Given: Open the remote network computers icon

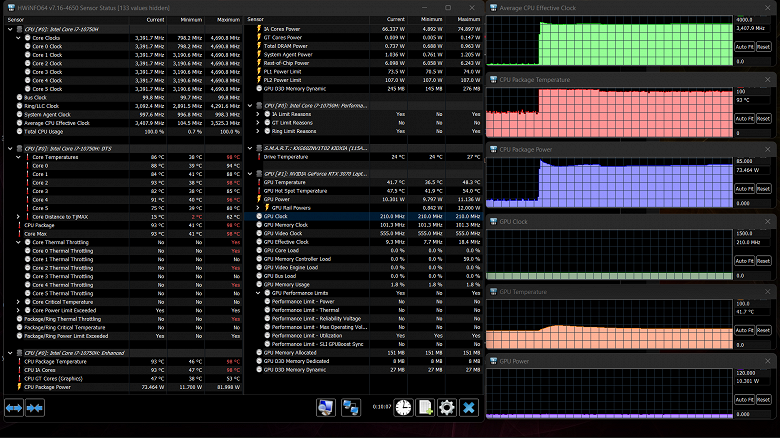Looking at the screenshot, I should pos(351,408).
